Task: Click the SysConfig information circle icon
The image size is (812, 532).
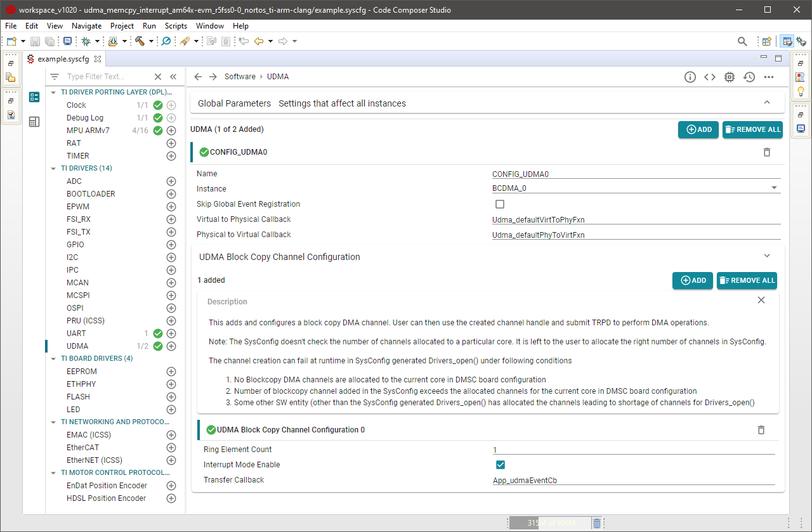Action: (x=690, y=77)
